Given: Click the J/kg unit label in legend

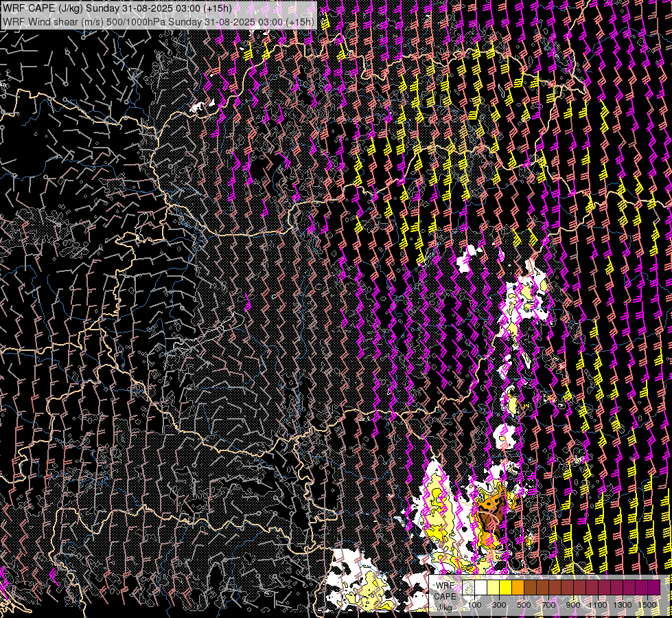Looking at the screenshot, I should [x=444, y=607].
